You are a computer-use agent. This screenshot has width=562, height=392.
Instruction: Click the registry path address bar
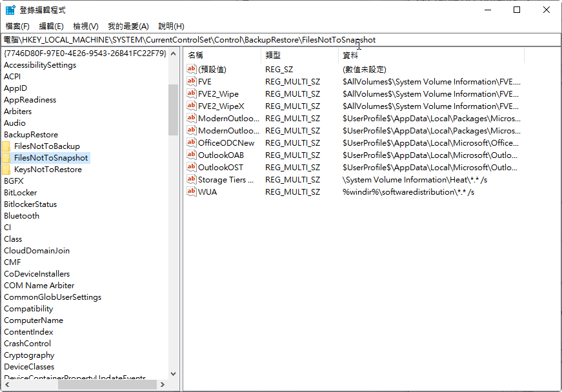[x=281, y=40]
